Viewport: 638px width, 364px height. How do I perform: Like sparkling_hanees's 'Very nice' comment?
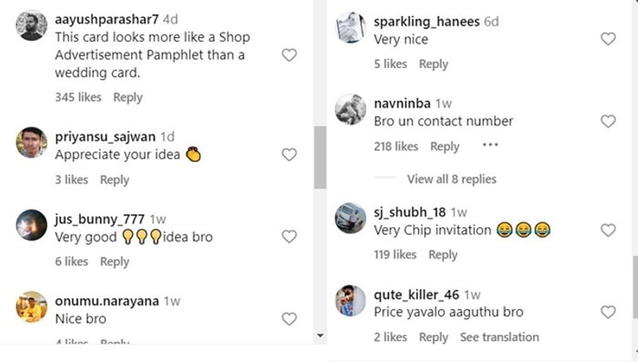point(608,39)
